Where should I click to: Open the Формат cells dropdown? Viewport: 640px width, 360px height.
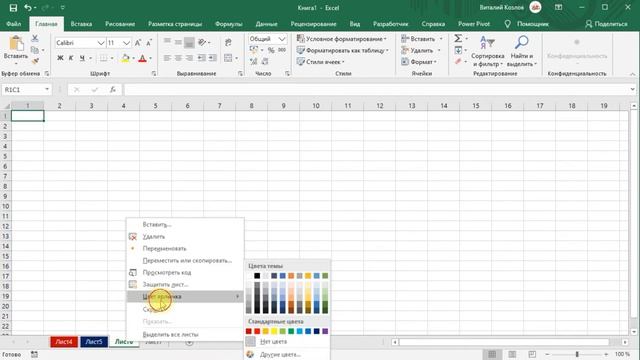point(419,62)
